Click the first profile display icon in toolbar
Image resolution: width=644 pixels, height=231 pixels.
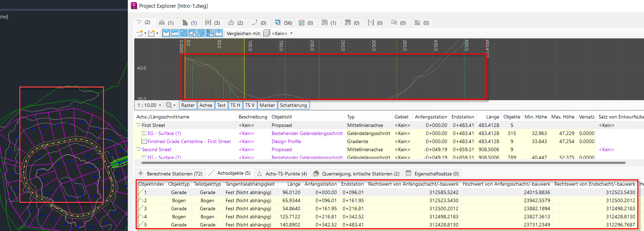[166, 33]
